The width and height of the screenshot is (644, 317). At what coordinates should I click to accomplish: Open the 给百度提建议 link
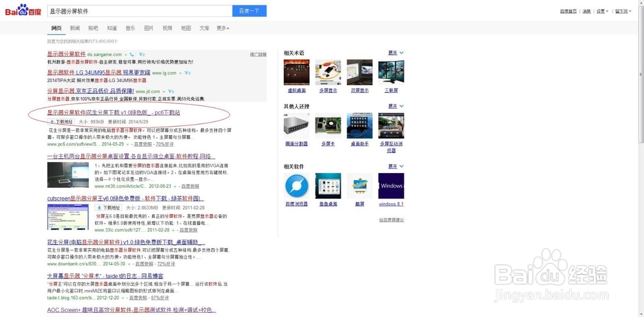392,220
